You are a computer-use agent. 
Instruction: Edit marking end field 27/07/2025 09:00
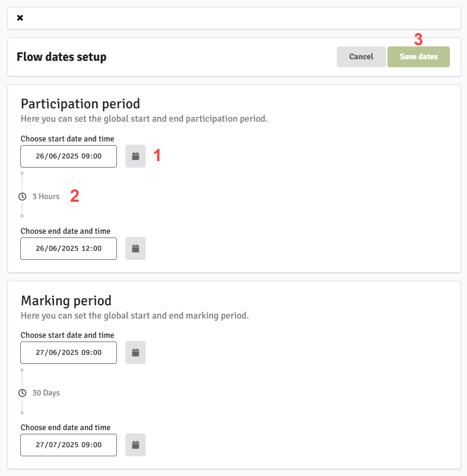point(69,445)
